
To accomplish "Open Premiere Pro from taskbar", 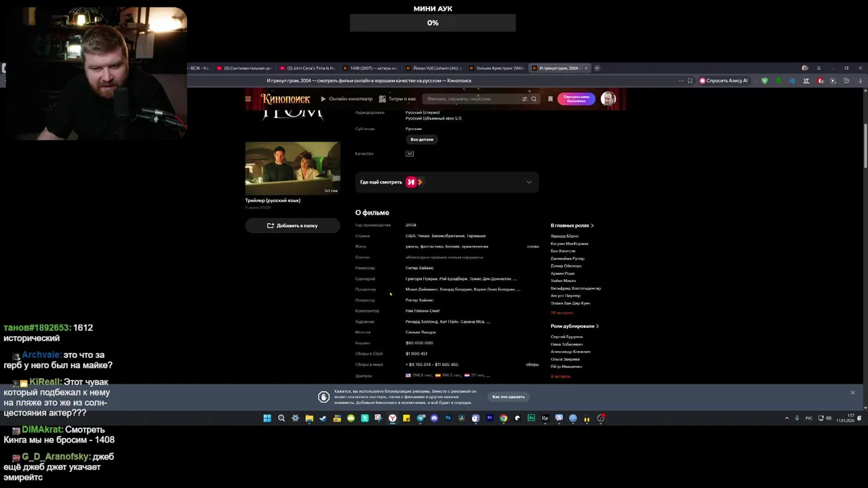I will pyautogui.click(x=490, y=418).
